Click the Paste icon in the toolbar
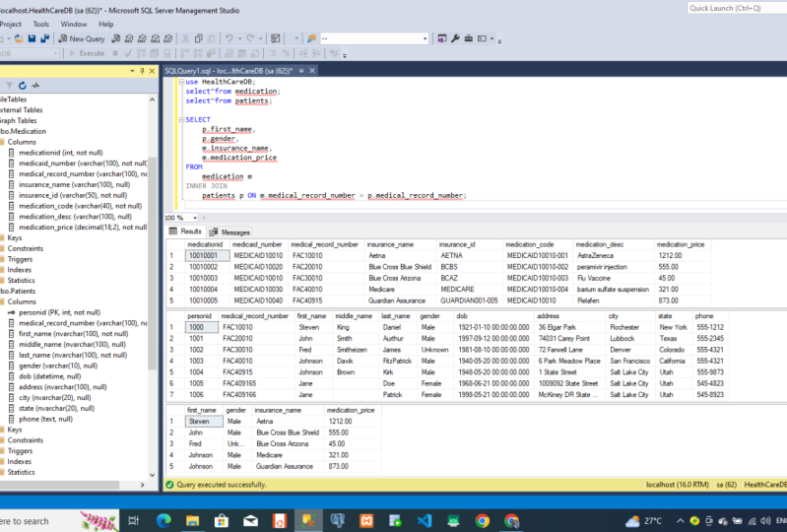The width and height of the screenshot is (787, 532). click(212, 38)
